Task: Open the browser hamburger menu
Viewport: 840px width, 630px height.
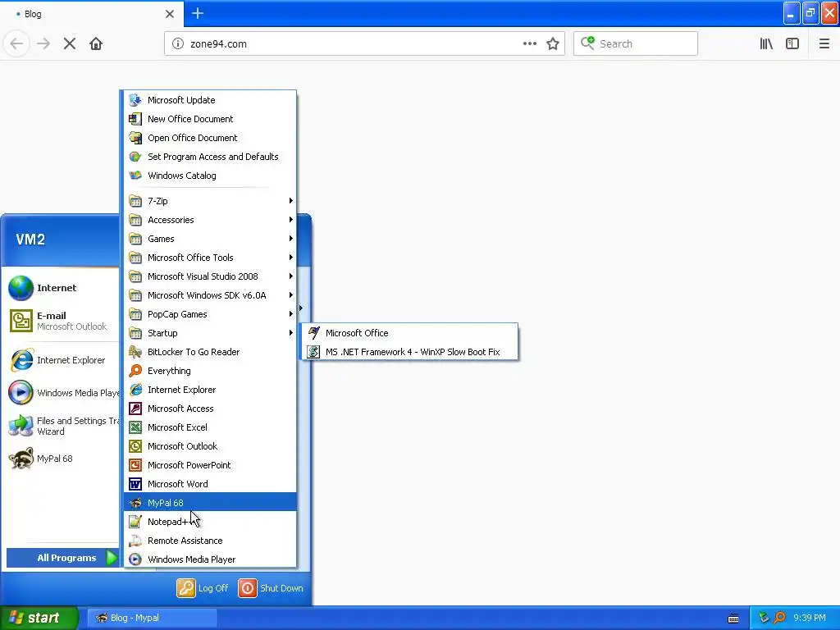Action: tap(824, 44)
